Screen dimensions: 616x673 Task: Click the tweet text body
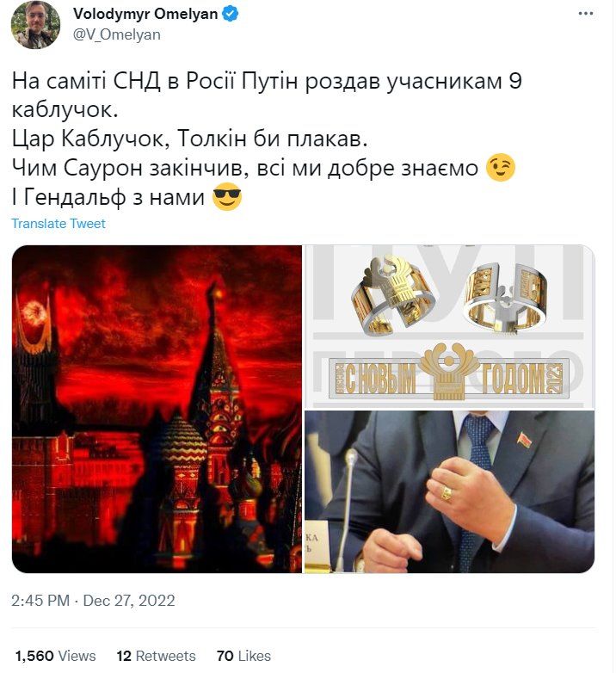pos(267,139)
